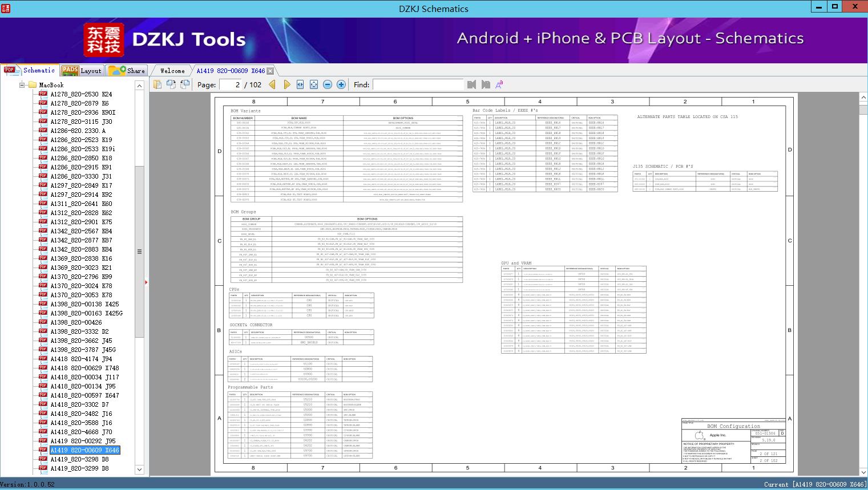The width and height of the screenshot is (868, 490).
Task: Open the Layout tab
Action: (82, 71)
